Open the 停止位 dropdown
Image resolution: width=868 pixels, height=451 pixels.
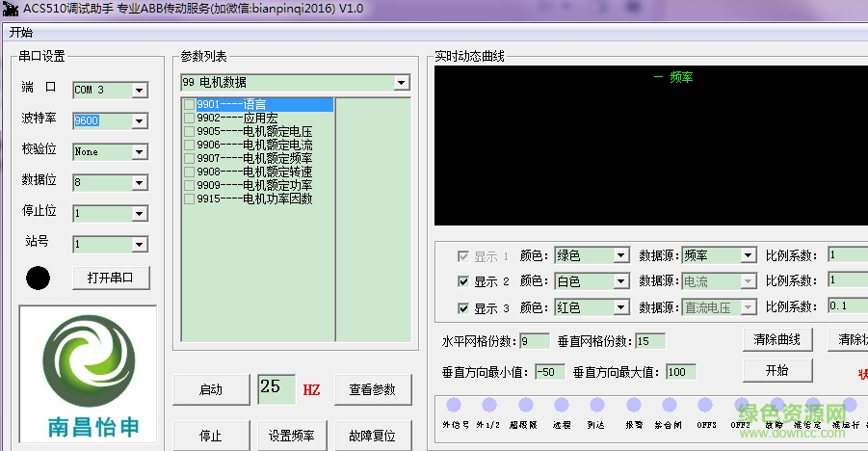(x=140, y=213)
